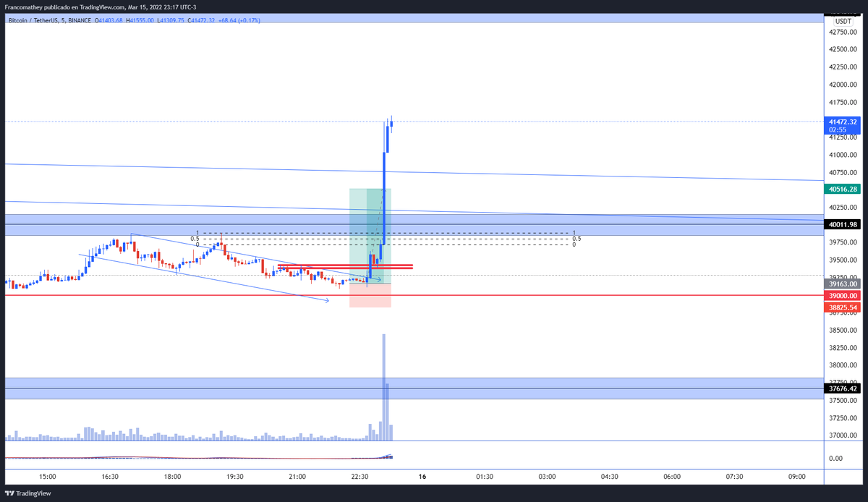868x502 pixels.
Task: Click the 37250.00 price axis label
Action: point(843,417)
